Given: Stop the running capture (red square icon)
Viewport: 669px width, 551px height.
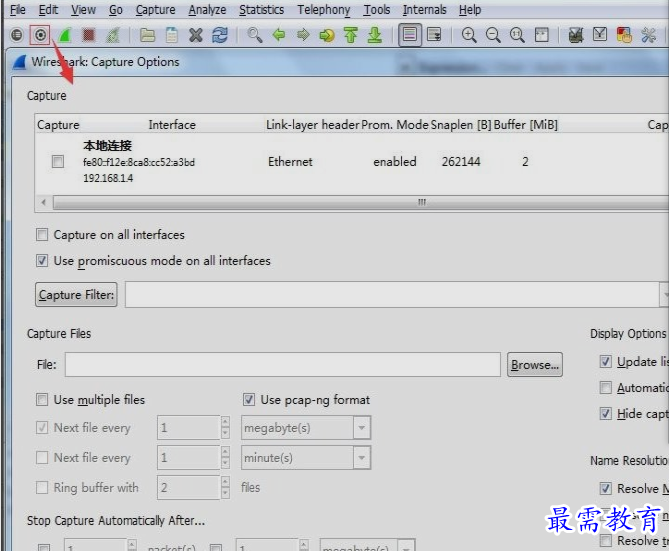Looking at the screenshot, I should click(x=88, y=35).
